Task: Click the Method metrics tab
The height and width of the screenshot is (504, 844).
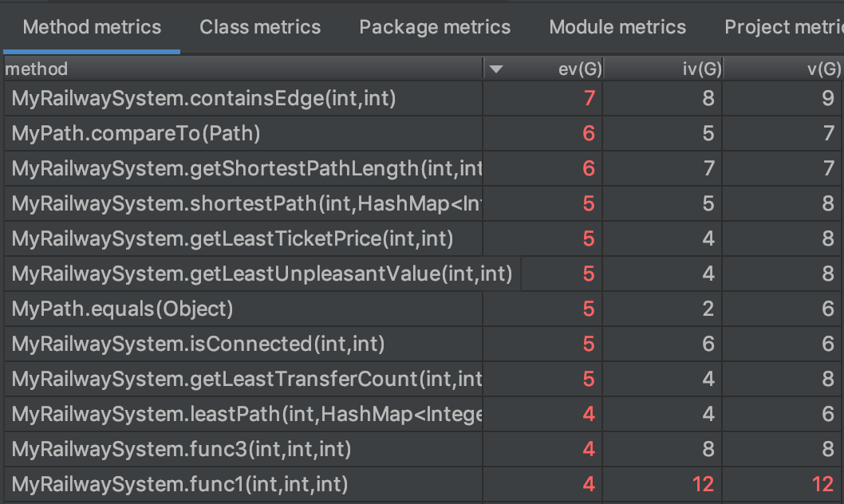Action: click(x=92, y=27)
